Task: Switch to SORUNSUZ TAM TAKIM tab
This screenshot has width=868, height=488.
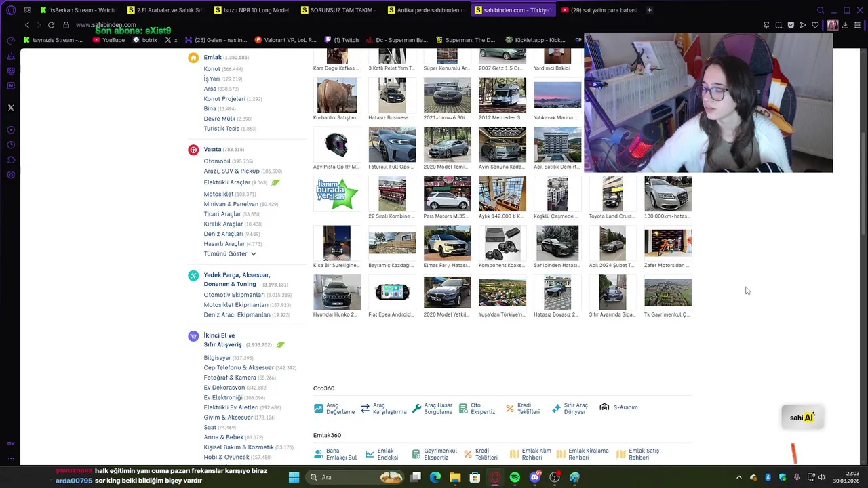Action: tap(338, 10)
